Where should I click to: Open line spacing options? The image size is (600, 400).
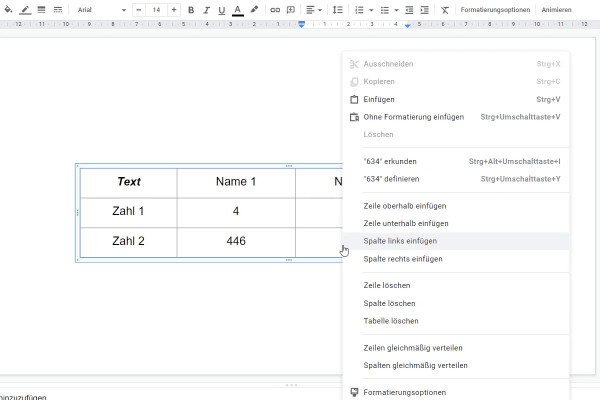[x=338, y=10]
